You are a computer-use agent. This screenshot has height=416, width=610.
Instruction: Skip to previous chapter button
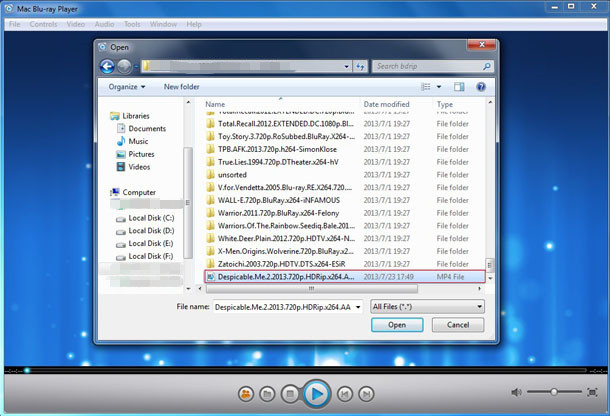click(344, 394)
